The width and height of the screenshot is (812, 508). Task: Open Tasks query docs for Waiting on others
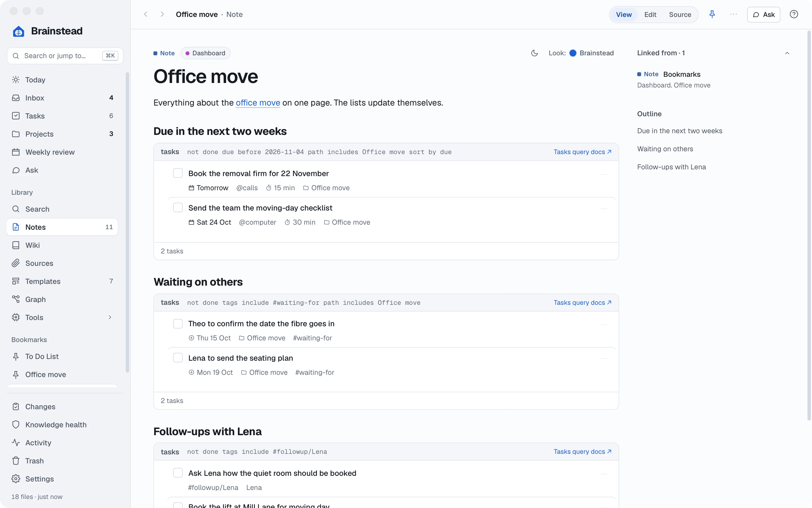click(582, 302)
